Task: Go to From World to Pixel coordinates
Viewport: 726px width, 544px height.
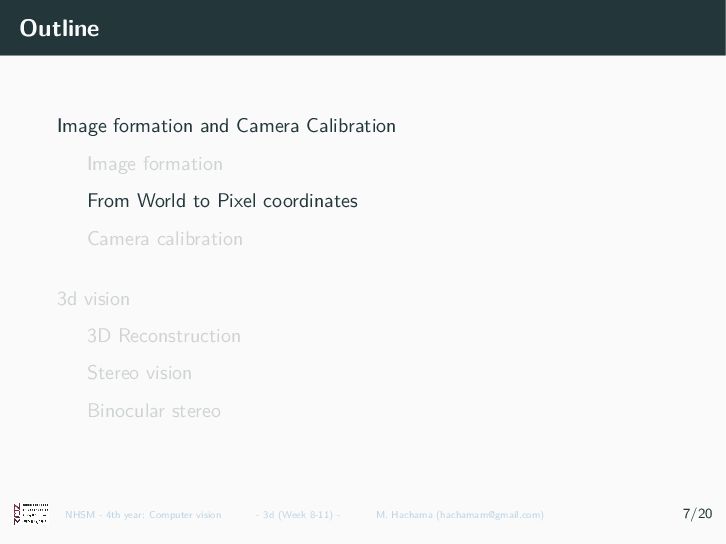Action: (222, 201)
